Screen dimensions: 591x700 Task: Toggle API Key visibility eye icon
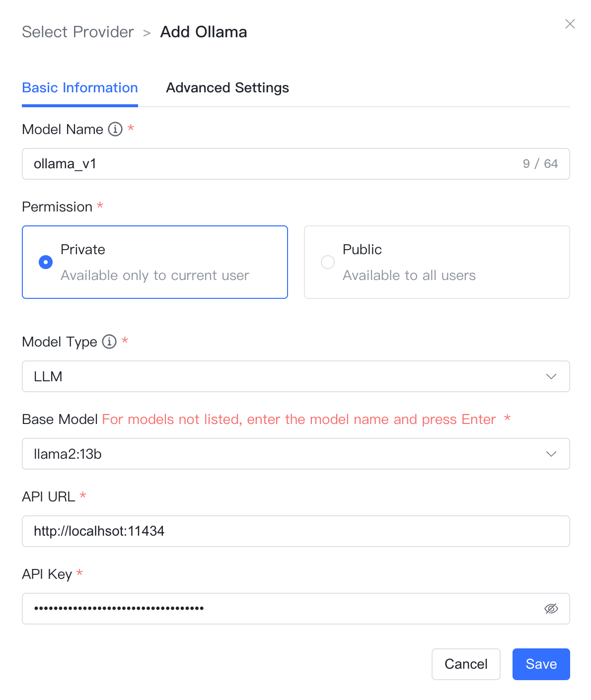tap(551, 609)
